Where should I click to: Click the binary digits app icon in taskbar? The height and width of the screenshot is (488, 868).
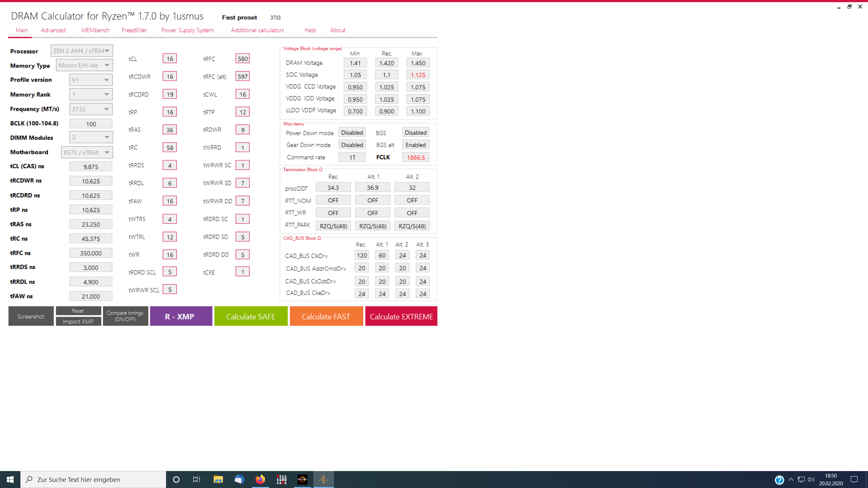pos(281,479)
